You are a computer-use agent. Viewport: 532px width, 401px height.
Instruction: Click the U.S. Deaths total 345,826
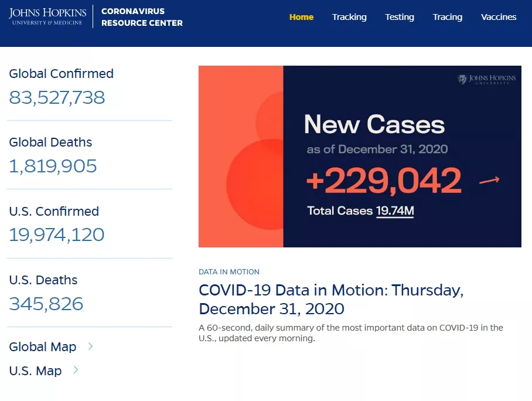(x=46, y=304)
